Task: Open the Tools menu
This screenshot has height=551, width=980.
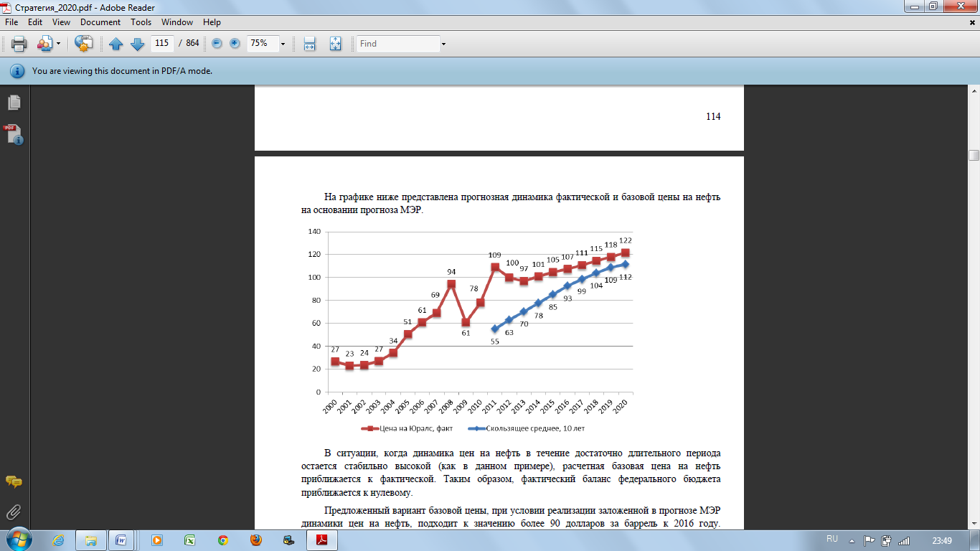Action: pos(141,22)
